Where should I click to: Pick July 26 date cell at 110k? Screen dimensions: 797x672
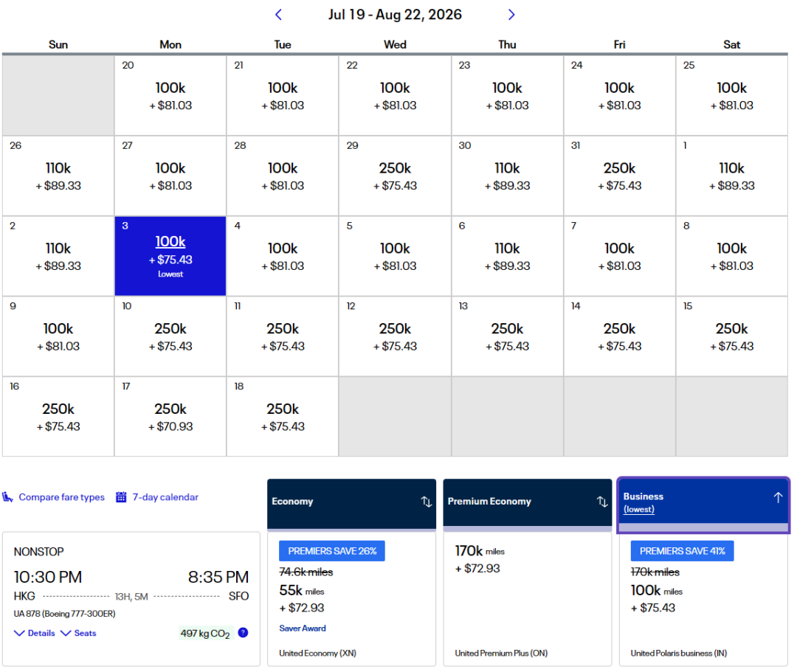click(x=58, y=176)
